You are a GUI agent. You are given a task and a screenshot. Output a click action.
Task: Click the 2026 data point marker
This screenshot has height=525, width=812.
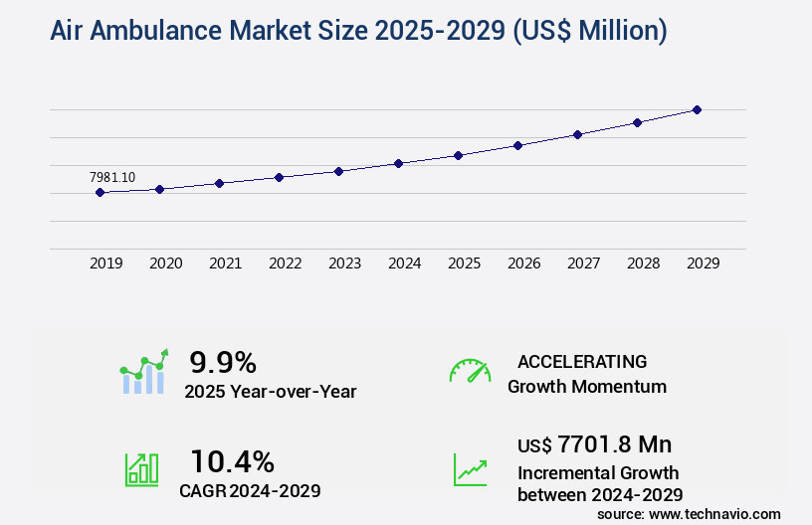(x=517, y=145)
